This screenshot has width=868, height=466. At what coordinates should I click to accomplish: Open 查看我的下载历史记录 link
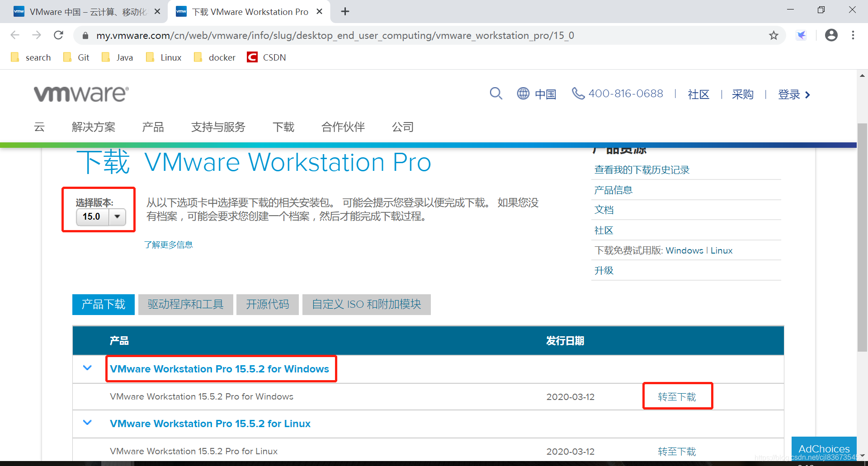click(x=642, y=170)
